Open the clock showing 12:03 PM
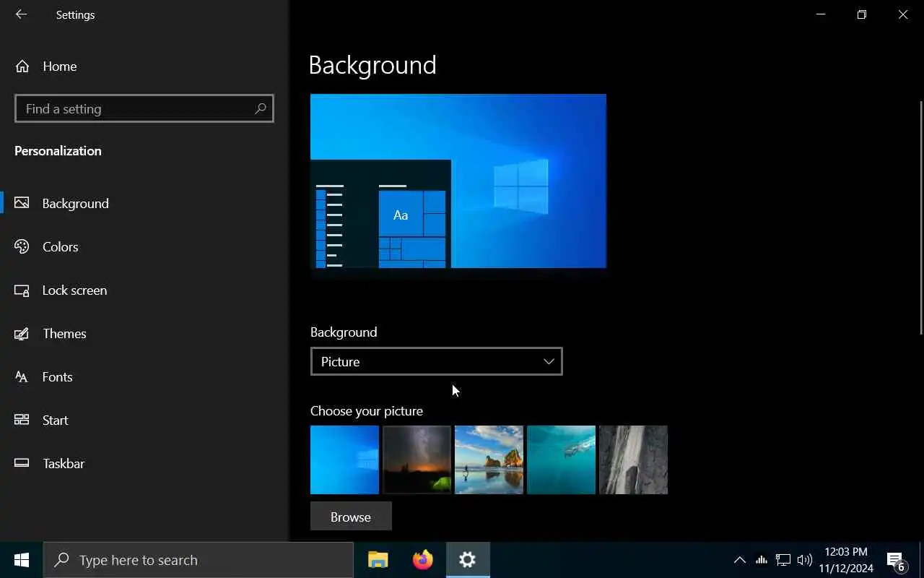 pos(846,560)
